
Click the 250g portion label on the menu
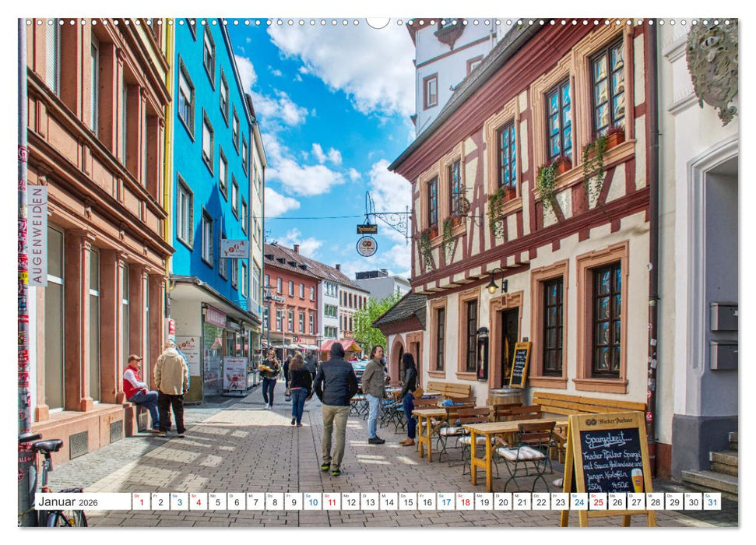(594, 486)
